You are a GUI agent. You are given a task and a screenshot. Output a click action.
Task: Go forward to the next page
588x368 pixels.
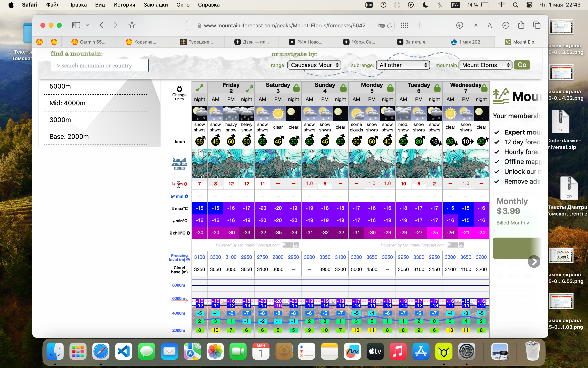pos(116,25)
